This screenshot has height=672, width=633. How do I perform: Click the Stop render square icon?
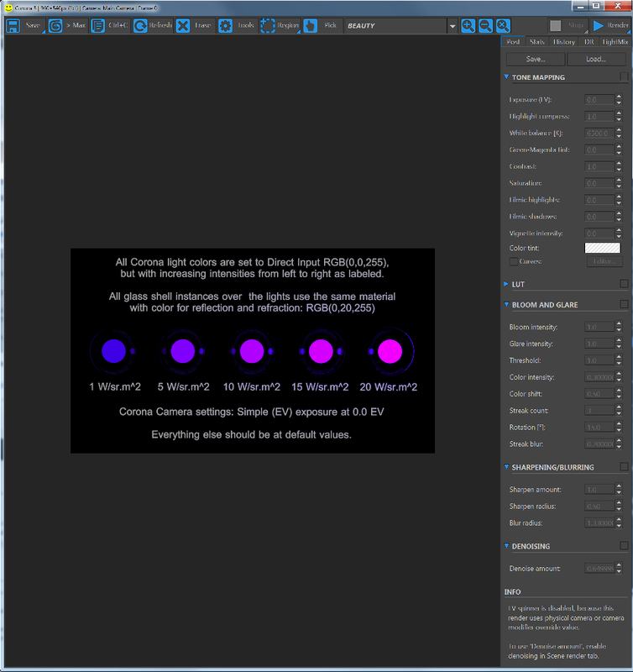click(556, 26)
